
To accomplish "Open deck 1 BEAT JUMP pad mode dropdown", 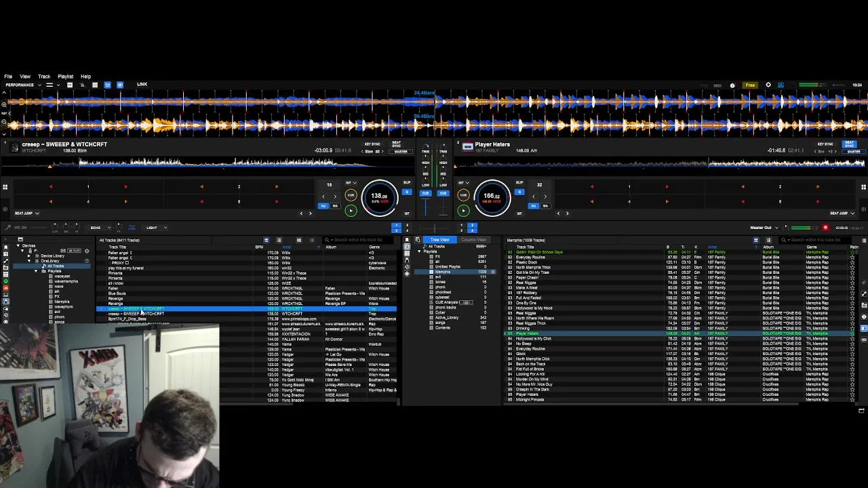I will [27, 213].
